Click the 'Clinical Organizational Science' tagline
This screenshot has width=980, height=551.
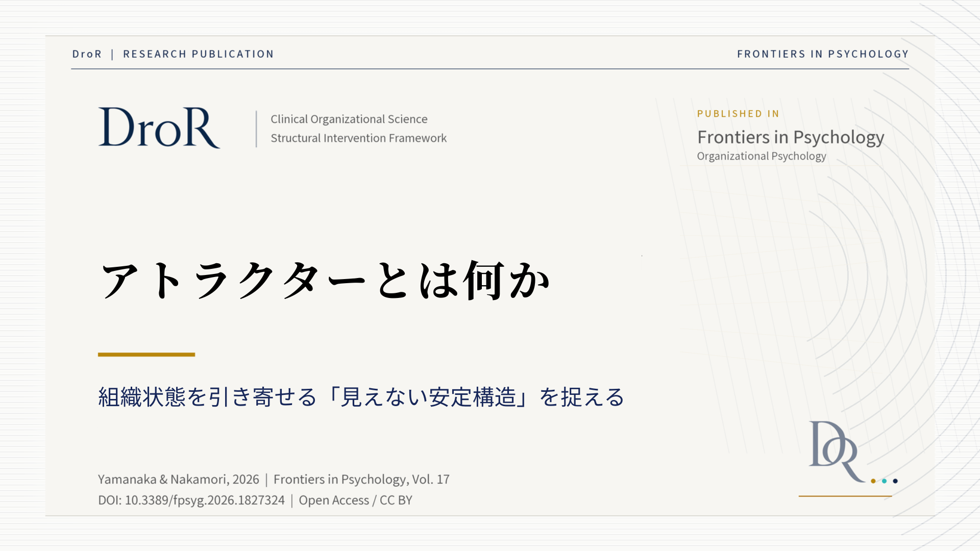tap(349, 119)
